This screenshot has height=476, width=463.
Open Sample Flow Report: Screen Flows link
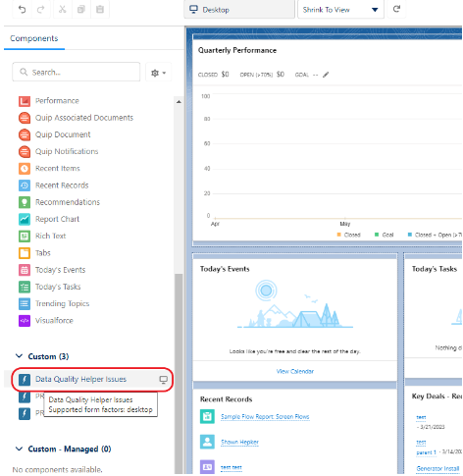[x=265, y=416]
